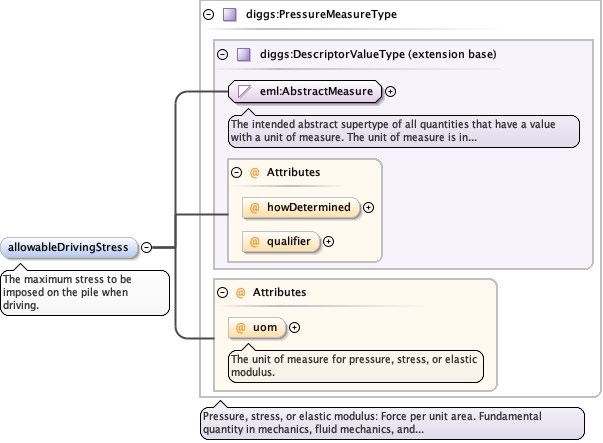
Task: Collapse the Attributes group containing uom
Action: (x=222, y=292)
